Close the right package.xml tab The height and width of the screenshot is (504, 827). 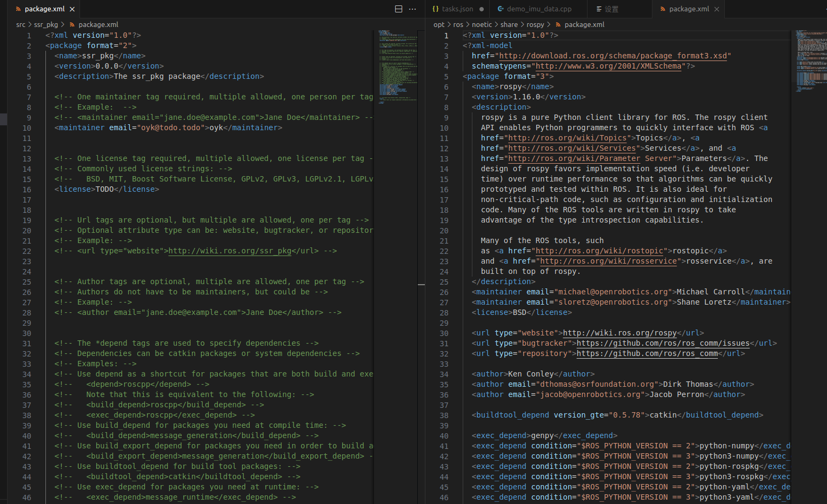pyautogui.click(x=717, y=9)
